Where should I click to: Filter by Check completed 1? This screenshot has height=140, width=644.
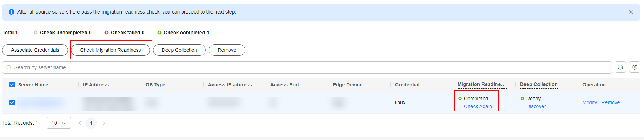[x=183, y=32]
